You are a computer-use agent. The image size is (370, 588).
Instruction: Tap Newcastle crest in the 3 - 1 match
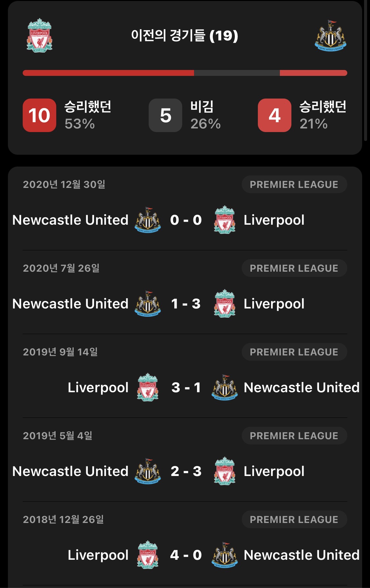(225, 387)
